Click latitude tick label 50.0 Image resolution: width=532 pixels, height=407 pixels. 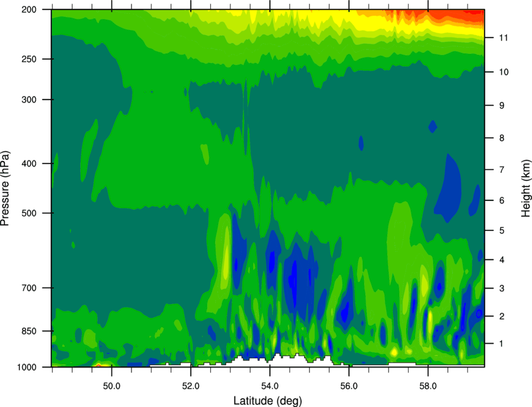pos(112,386)
